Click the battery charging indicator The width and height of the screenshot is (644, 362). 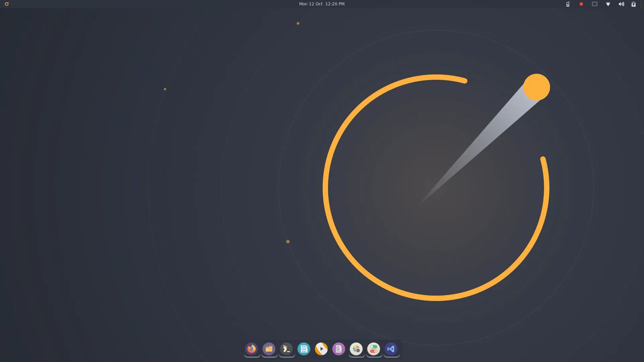click(x=634, y=4)
